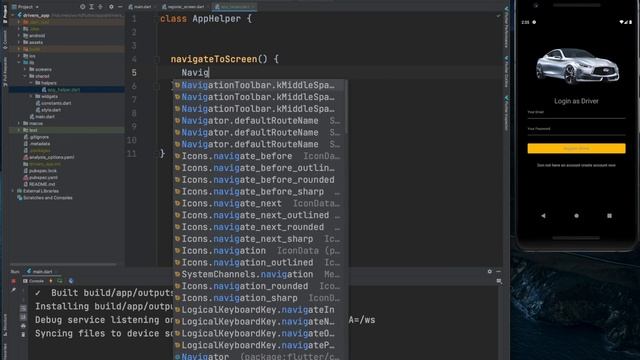Tap the yellow login button on emulator
The width and height of the screenshot is (640, 360).
point(576,148)
